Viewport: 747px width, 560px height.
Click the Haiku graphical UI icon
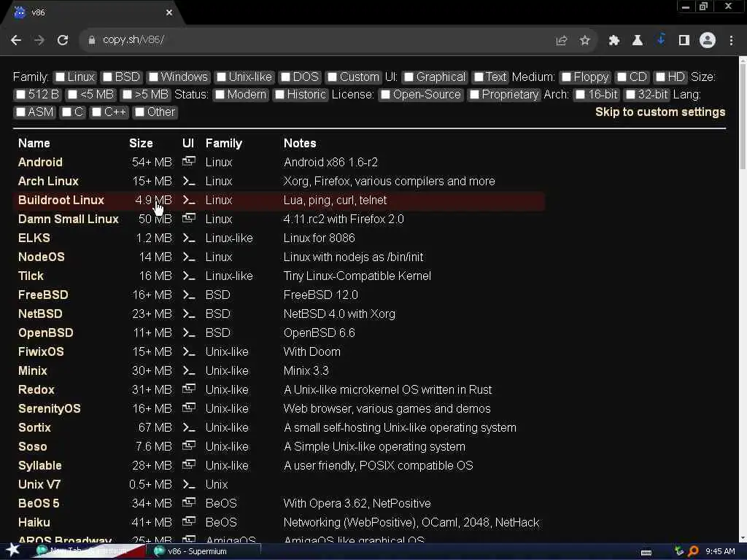[x=189, y=521]
